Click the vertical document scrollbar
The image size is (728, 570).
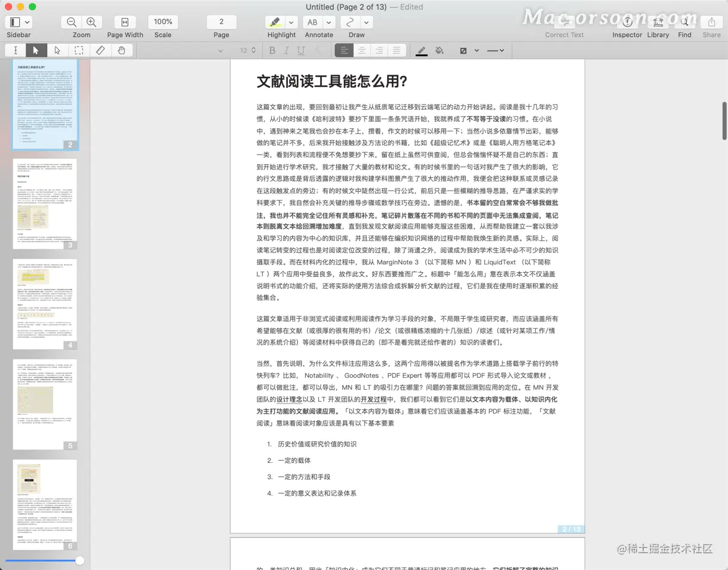(724, 121)
